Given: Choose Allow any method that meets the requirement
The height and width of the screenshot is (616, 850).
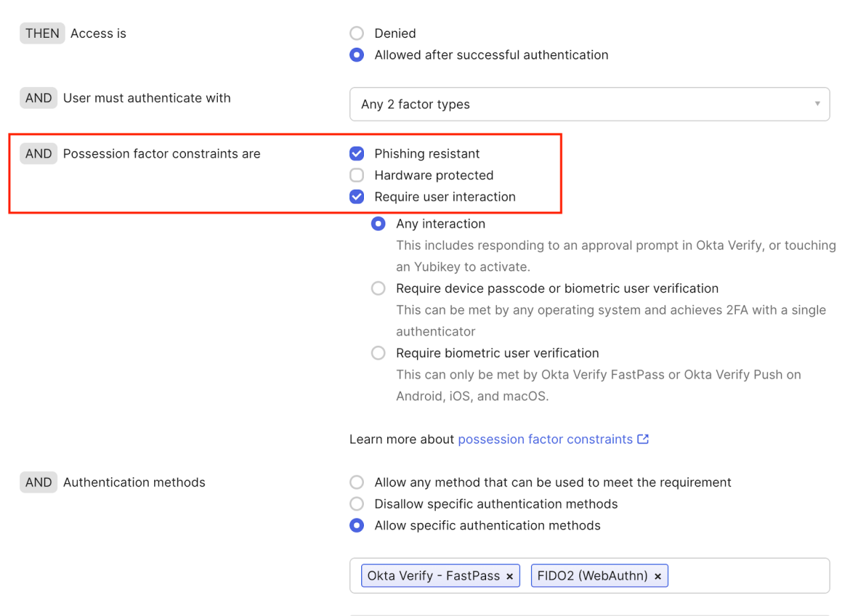Looking at the screenshot, I should click(x=357, y=482).
